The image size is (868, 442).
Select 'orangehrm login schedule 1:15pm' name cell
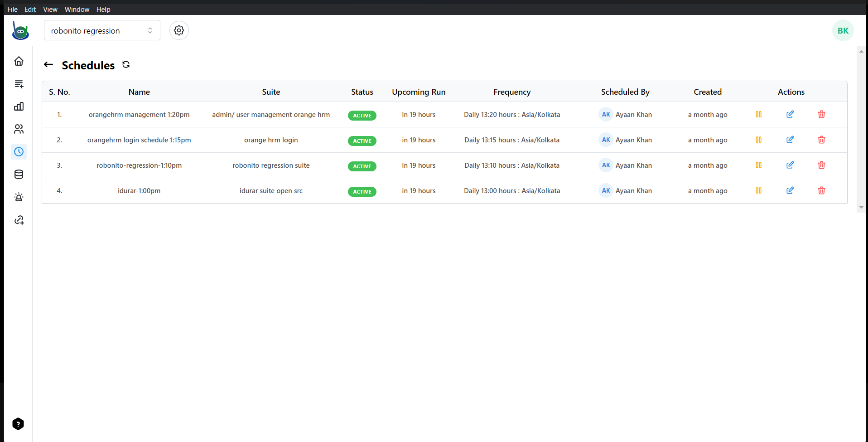tap(139, 140)
